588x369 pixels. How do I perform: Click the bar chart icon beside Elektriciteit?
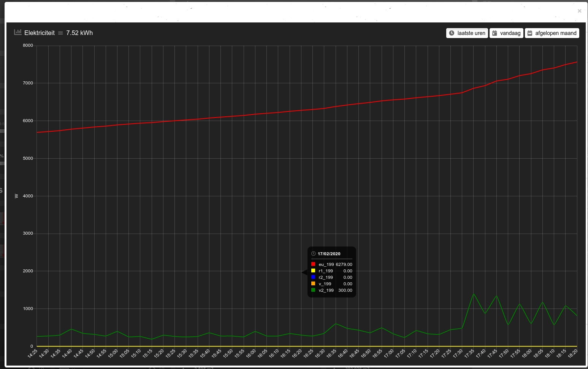pyautogui.click(x=18, y=32)
